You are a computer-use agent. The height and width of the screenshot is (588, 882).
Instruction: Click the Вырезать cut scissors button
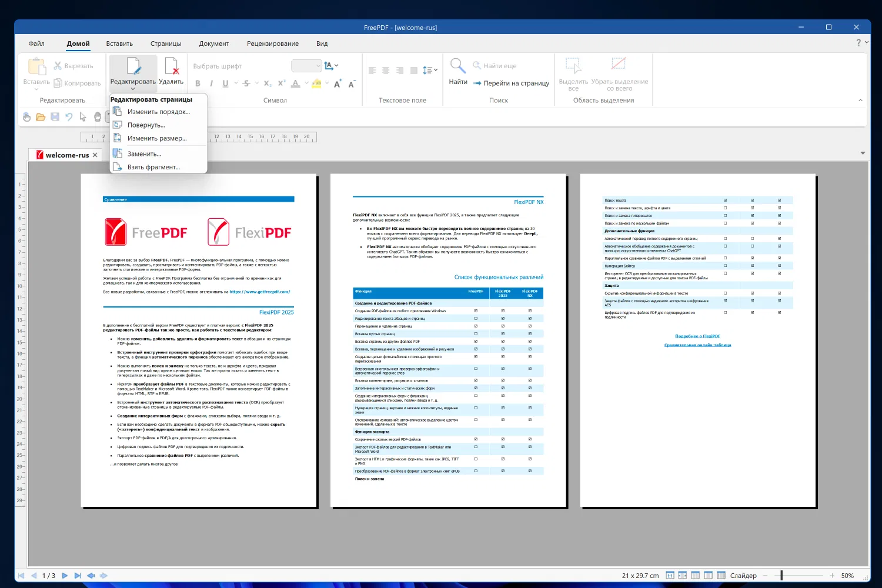tap(73, 66)
